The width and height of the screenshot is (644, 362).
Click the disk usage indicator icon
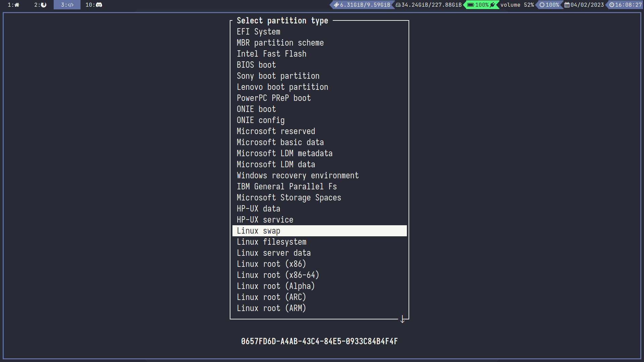coord(398,5)
